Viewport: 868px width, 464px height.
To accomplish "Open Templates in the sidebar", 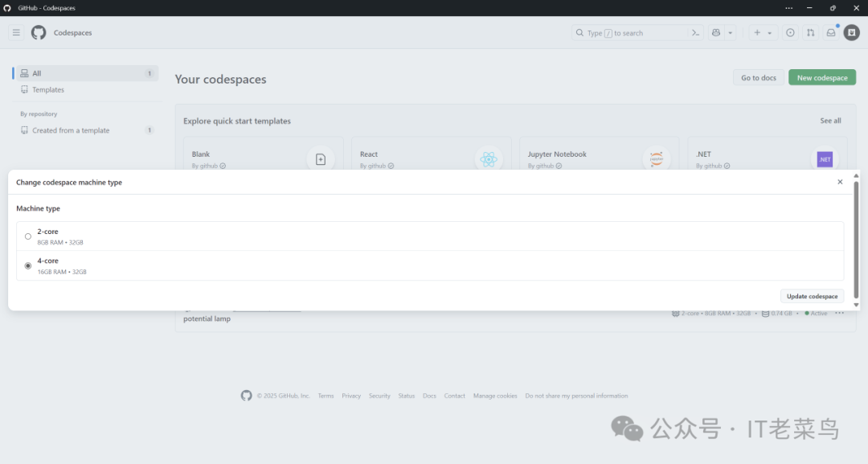I will [x=48, y=90].
